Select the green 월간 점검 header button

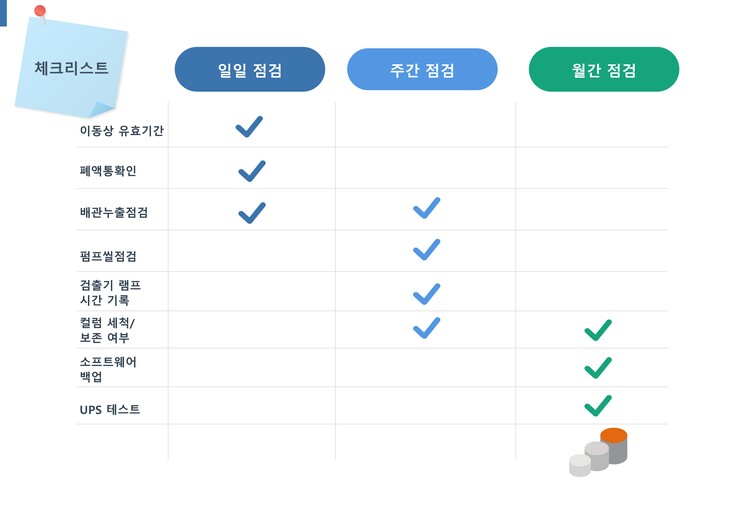(x=604, y=70)
